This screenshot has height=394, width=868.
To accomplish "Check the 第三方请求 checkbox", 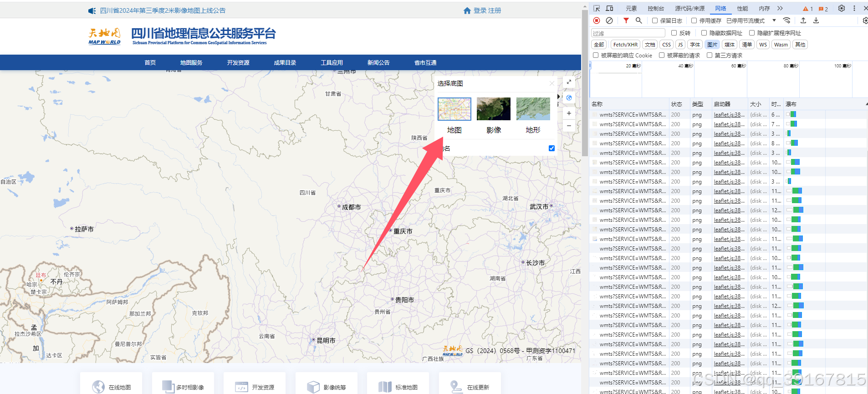I will (710, 55).
